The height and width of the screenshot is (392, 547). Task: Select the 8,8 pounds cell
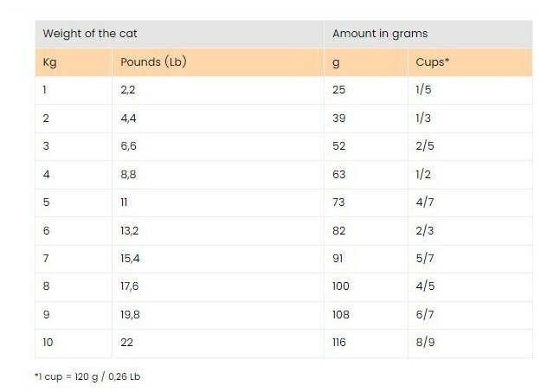tap(128, 174)
